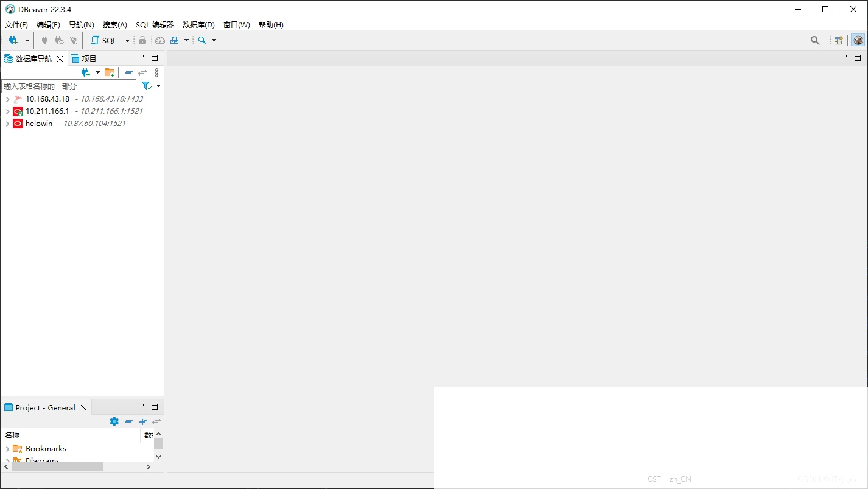868x489 pixels.
Task: Maximize the Project - General panel
Action: coord(155,407)
